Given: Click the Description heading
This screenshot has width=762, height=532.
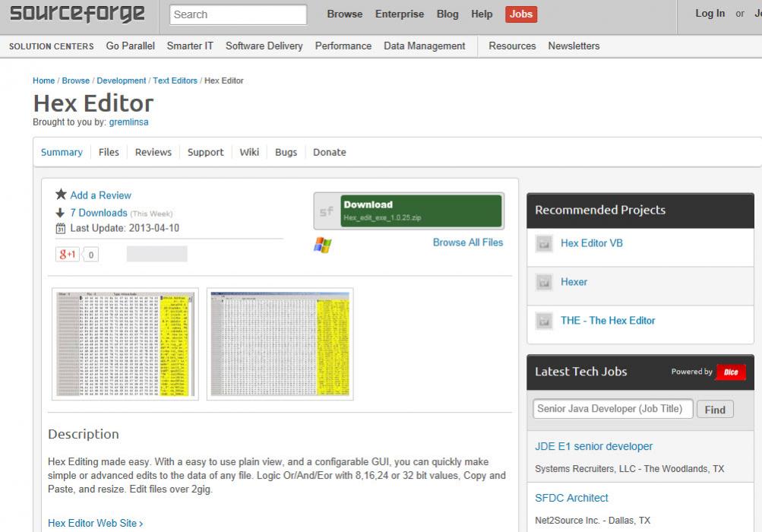Looking at the screenshot, I should coord(84,434).
